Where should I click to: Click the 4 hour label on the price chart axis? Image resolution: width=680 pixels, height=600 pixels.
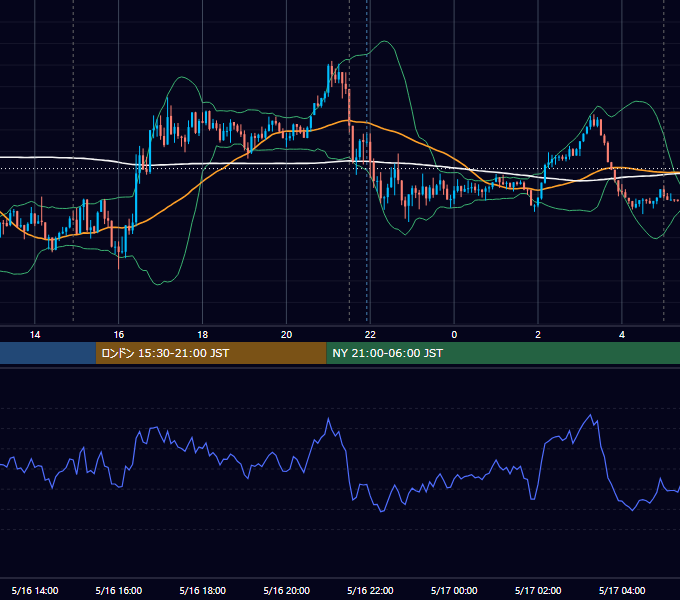pyautogui.click(x=622, y=335)
